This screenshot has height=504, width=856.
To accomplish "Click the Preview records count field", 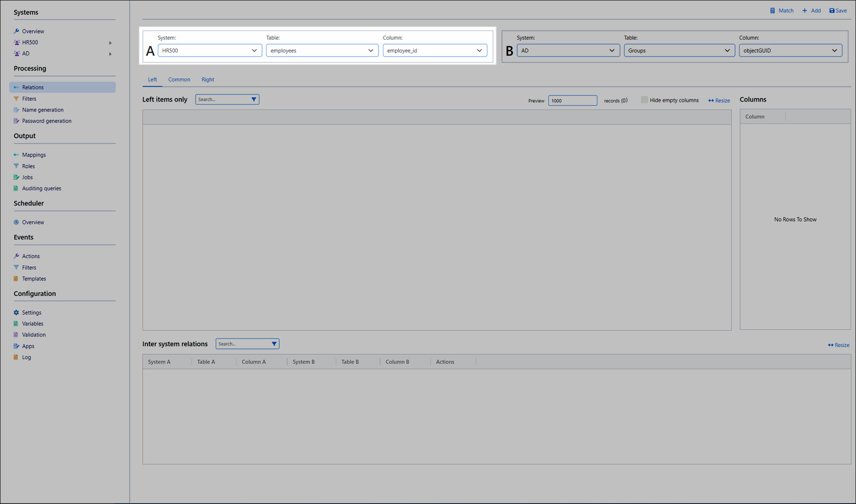I will point(572,101).
